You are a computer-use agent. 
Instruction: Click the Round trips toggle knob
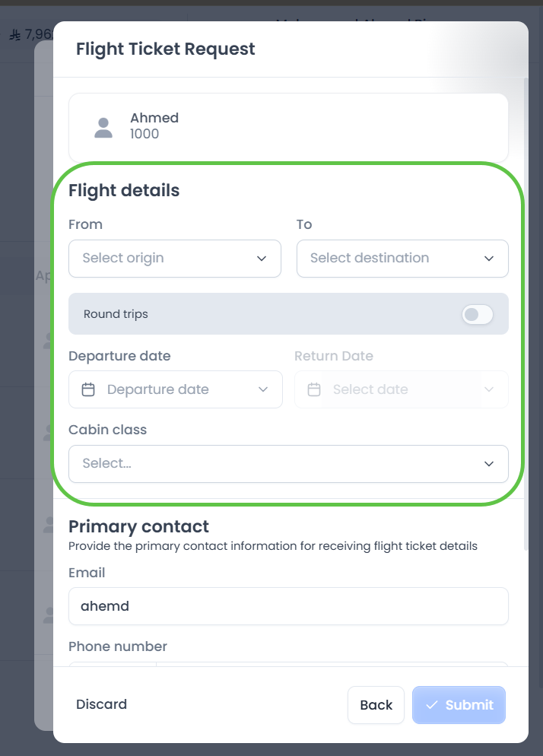coord(472,313)
